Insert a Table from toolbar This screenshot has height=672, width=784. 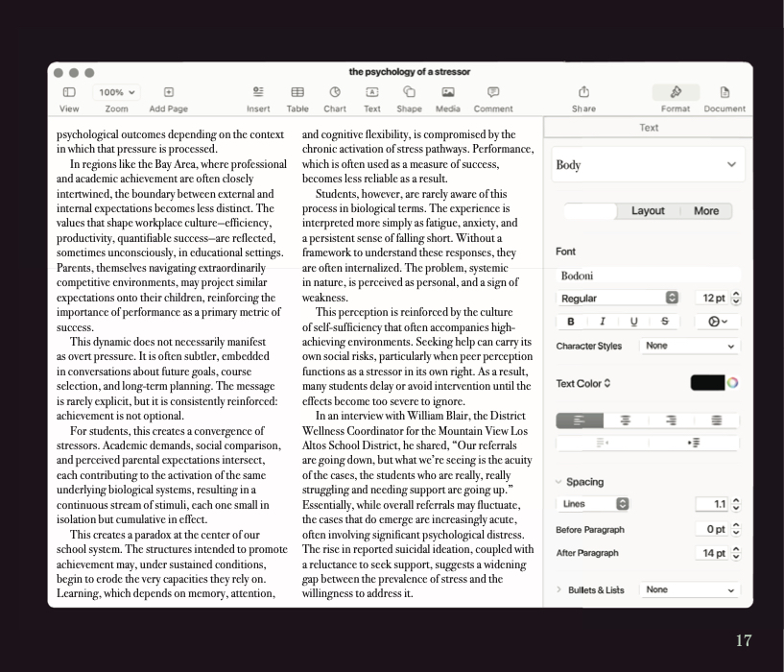pos(297,92)
